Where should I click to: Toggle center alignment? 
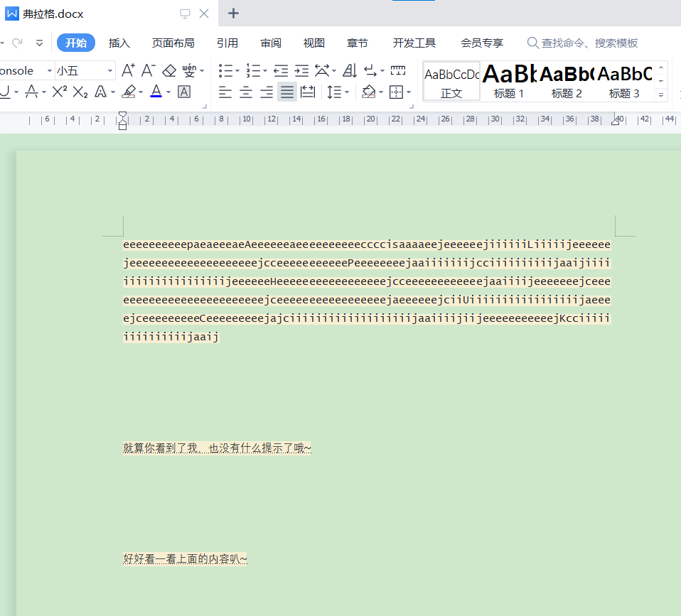pyautogui.click(x=246, y=92)
